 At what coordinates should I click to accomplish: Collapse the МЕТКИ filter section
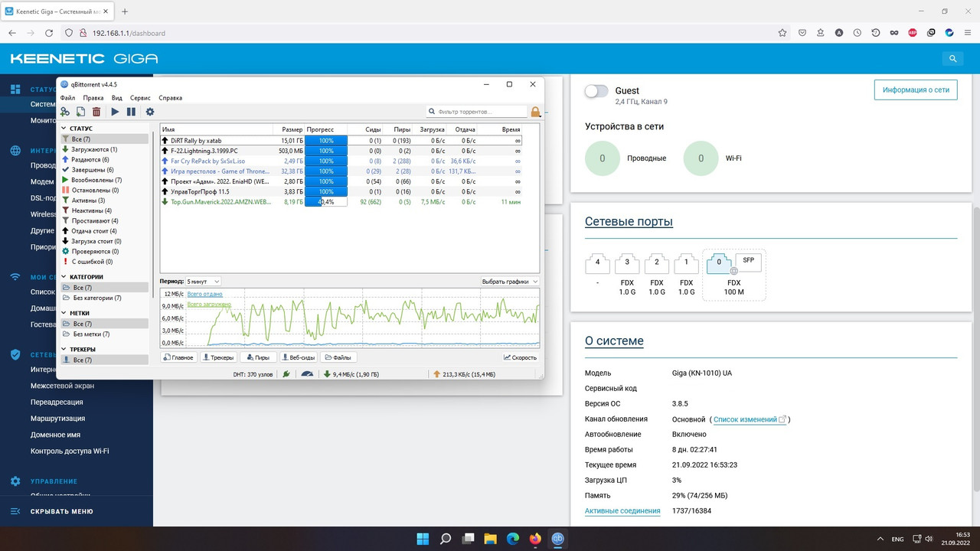[x=64, y=313]
